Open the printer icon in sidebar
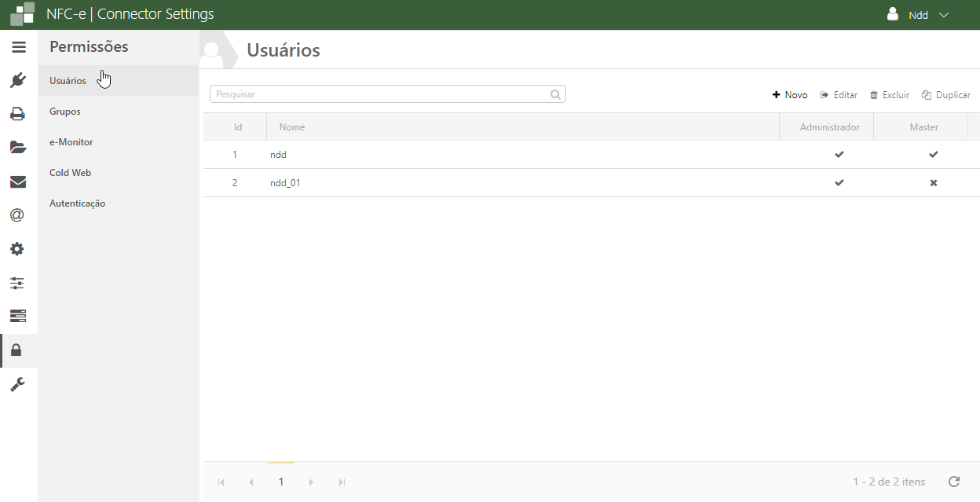 [18, 114]
